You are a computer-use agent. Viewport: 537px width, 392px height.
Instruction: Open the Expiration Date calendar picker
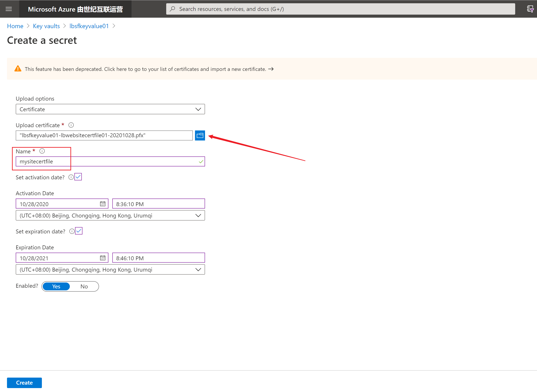pyautogui.click(x=103, y=258)
